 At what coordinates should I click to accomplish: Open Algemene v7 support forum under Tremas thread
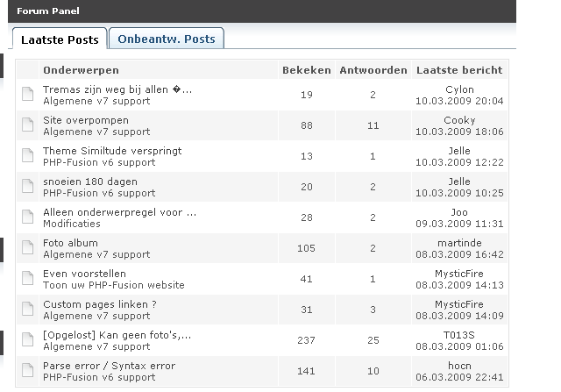point(96,101)
